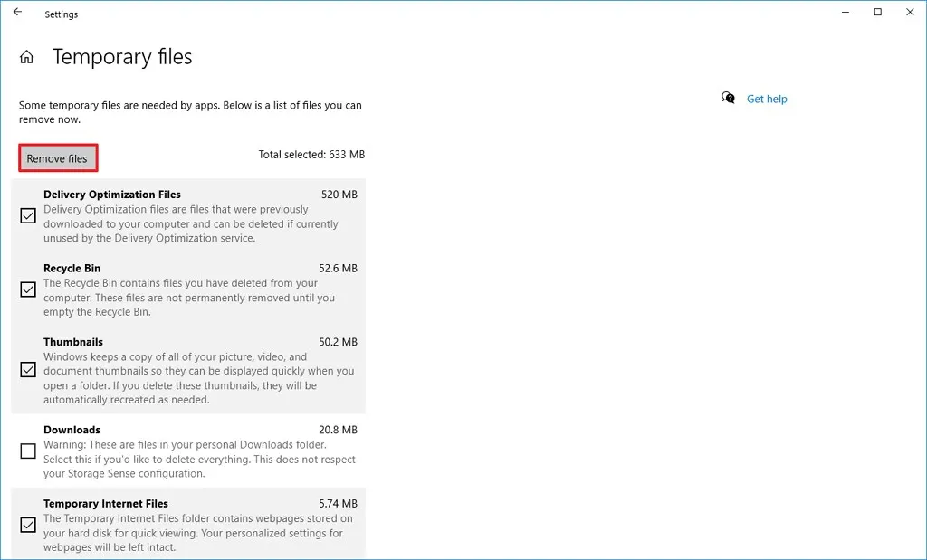Enable the Downloads checkbox
The height and width of the screenshot is (560, 927).
pos(27,451)
